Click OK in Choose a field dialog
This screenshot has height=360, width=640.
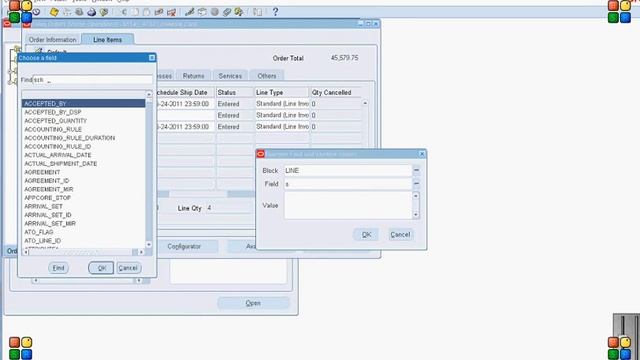(x=101, y=268)
